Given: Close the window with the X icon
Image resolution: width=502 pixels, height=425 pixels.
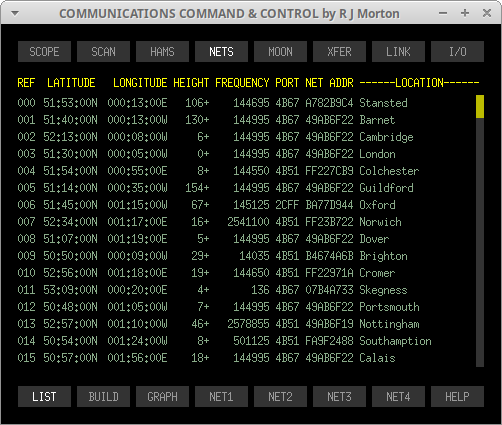Looking at the screenshot, I should pyautogui.click(x=487, y=13).
